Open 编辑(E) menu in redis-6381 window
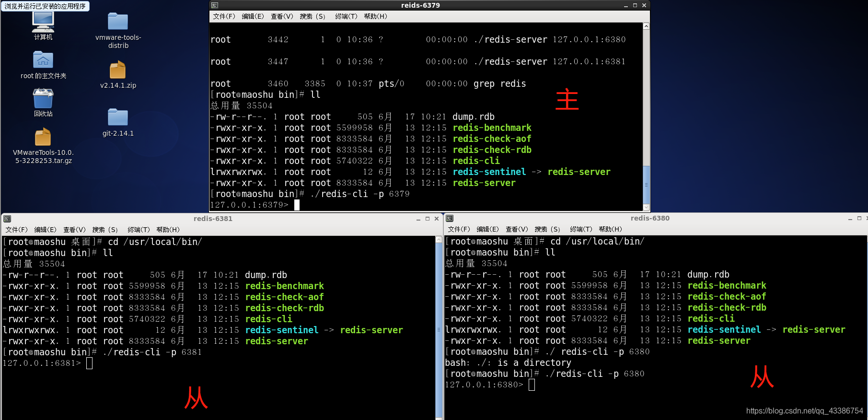868x420 pixels. coord(45,230)
